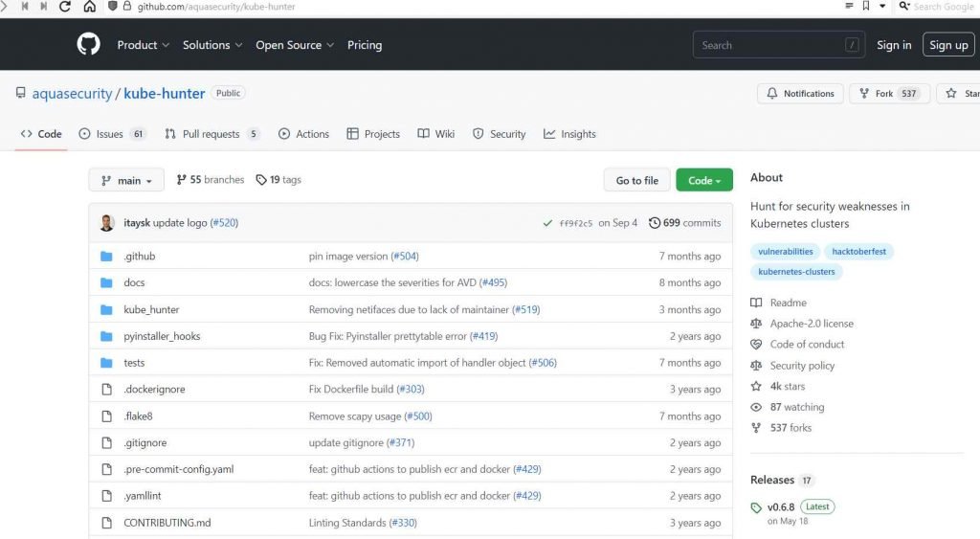Switch to the Issues tab
Image resolution: width=980 pixels, height=539 pixels.
(x=113, y=134)
